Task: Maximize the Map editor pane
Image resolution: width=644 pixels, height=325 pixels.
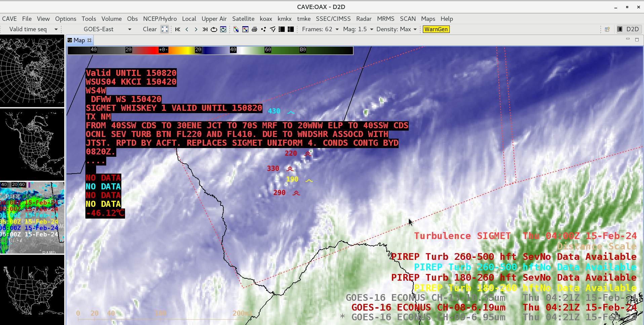Action: point(637,39)
